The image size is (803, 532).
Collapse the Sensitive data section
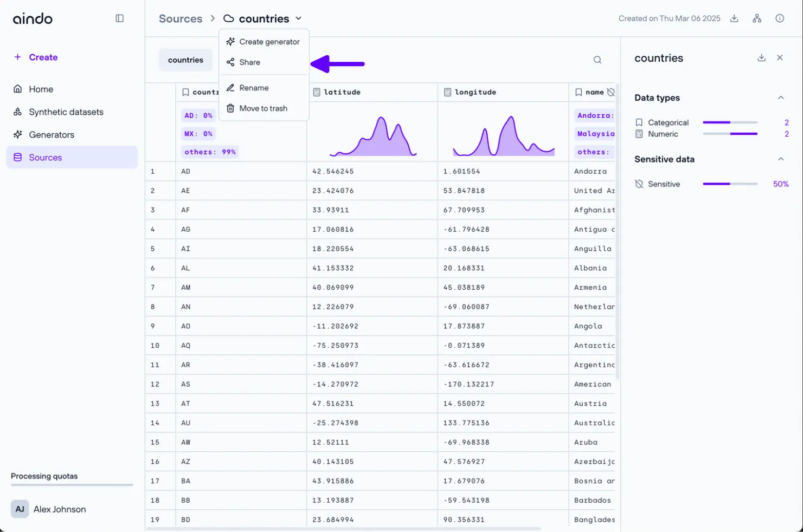781,159
